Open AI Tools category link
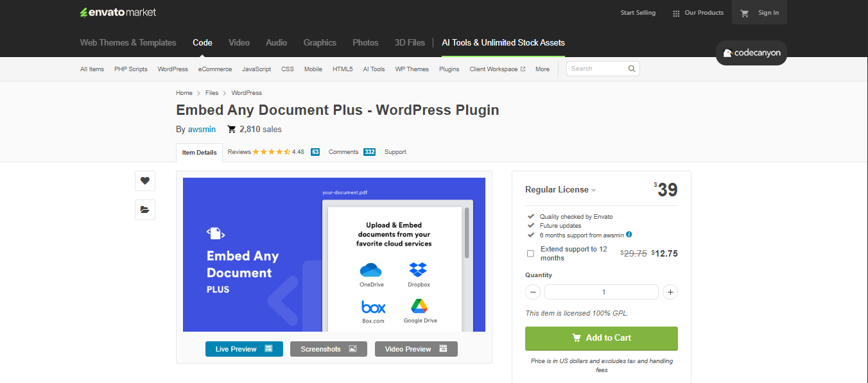 pyautogui.click(x=374, y=69)
